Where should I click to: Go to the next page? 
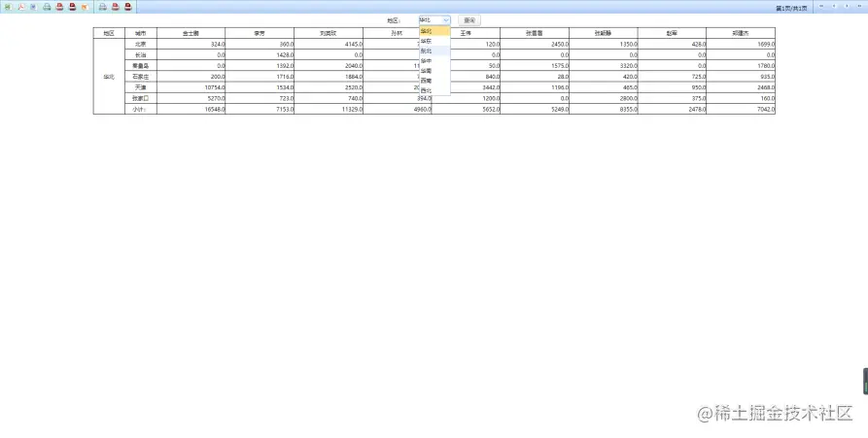point(847,6)
